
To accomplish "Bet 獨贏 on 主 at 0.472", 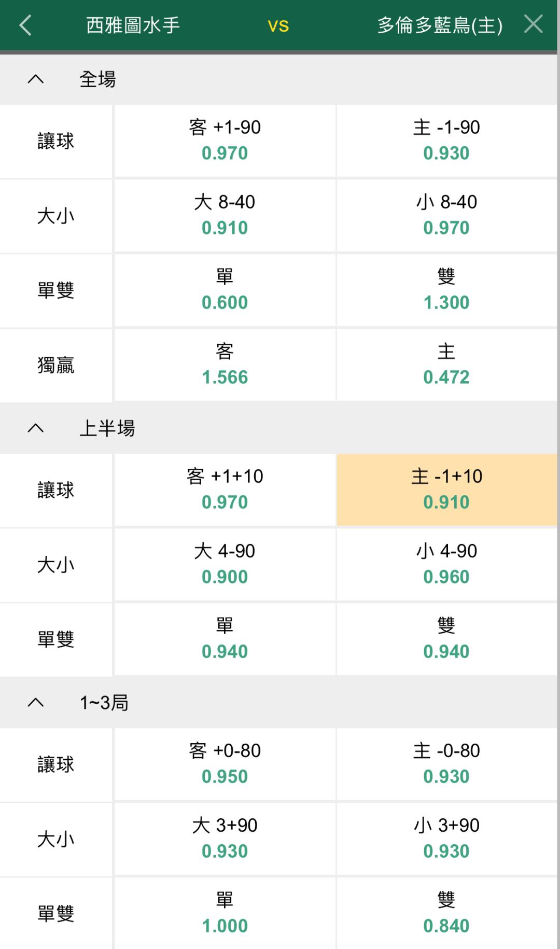I will coord(446,365).
